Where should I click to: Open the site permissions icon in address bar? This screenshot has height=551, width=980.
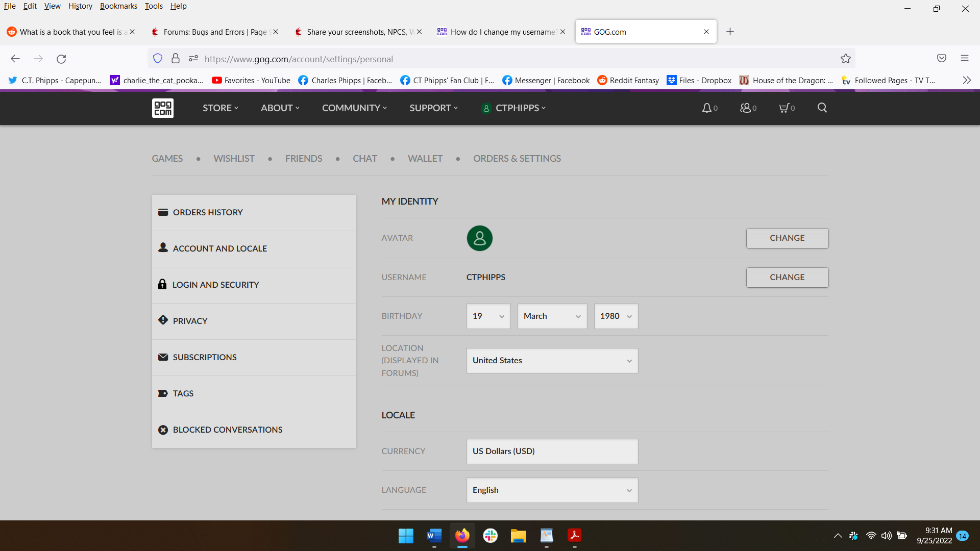click(193, 59)
